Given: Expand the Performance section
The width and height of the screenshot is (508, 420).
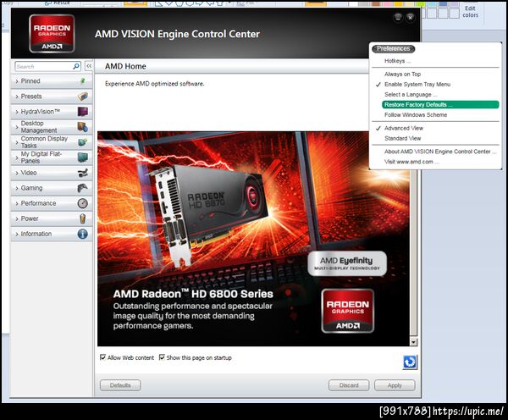Looking at the screenshot, I should point(52,203).
